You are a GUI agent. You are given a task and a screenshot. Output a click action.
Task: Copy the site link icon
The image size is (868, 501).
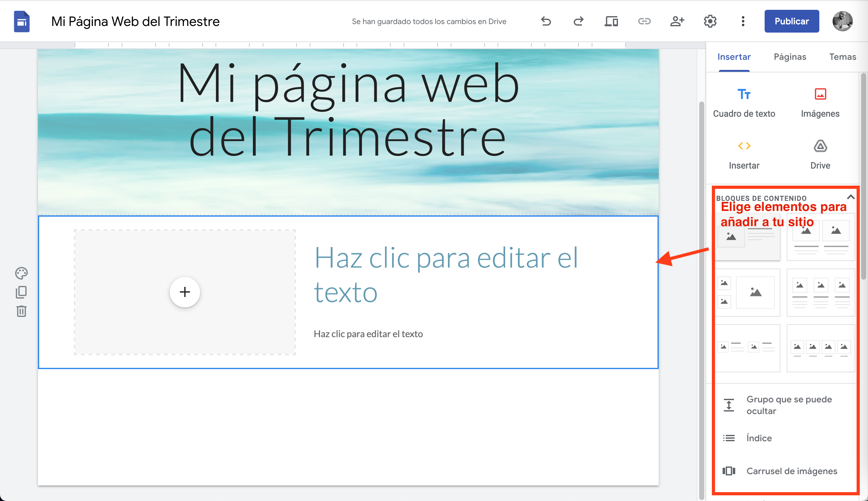click(644, 21)
